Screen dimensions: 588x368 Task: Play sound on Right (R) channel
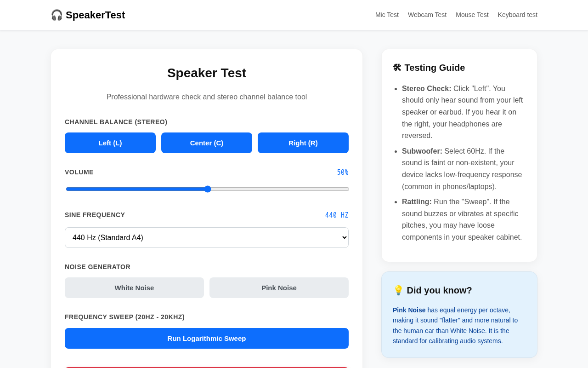303,143
